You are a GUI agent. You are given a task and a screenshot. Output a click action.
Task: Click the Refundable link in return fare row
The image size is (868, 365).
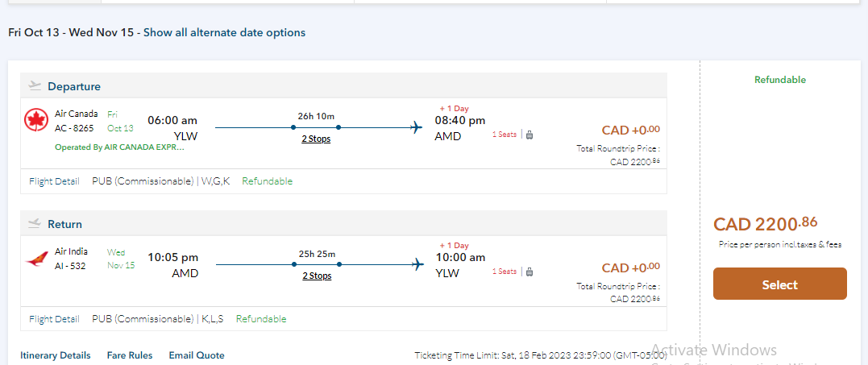pos(261,318)
